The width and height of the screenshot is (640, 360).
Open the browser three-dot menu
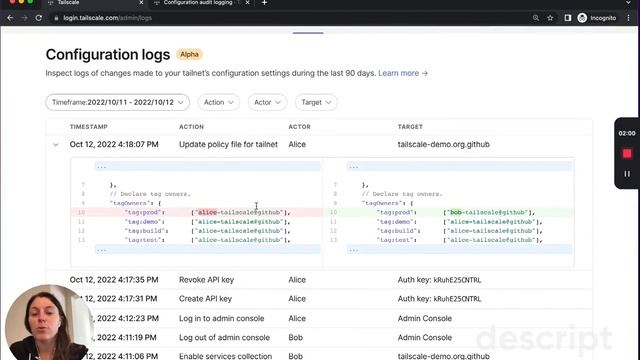[629, 18]
